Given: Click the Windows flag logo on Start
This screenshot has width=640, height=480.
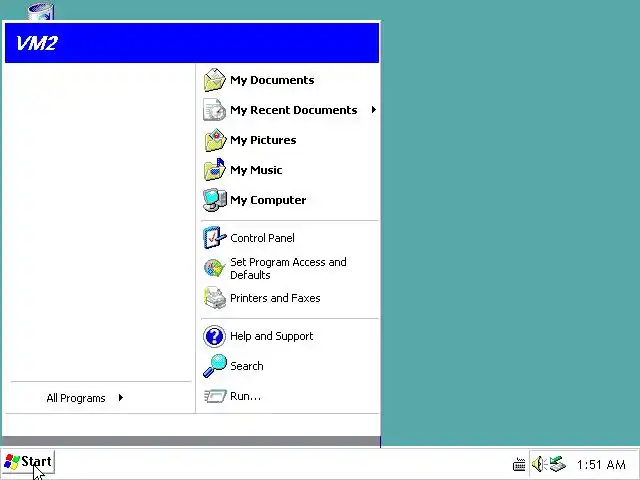Looking at the screenshot, I should click(x=12, y=462).
